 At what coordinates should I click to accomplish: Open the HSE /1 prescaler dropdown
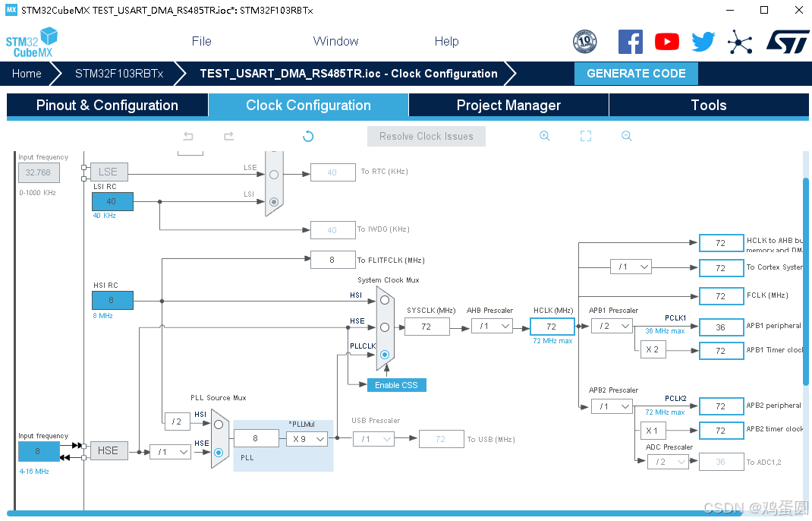(x=171, y=452)
